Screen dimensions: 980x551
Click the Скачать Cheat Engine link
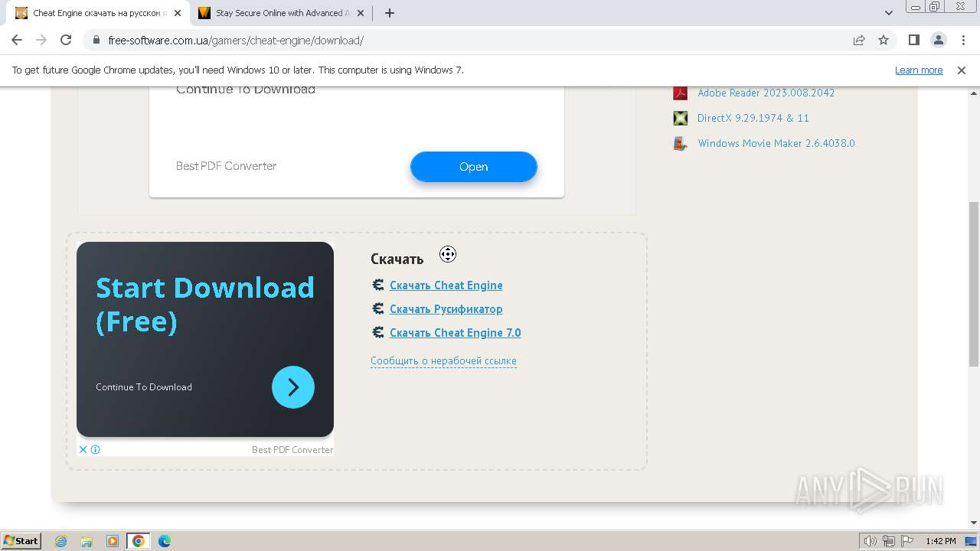(x=446, y=285)
